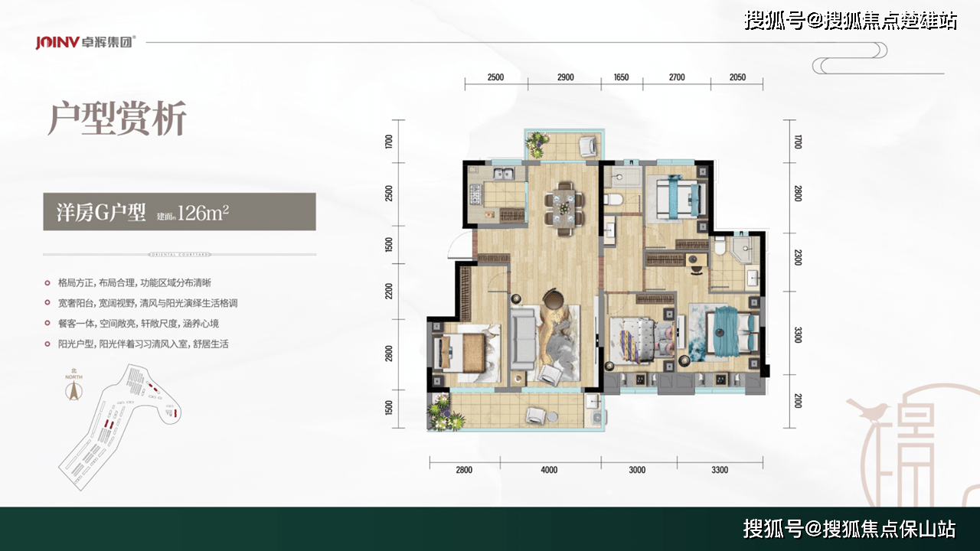Click the ORIENTAL COURTYARD divider caption
980x551 pixels.
coord(179,253)
